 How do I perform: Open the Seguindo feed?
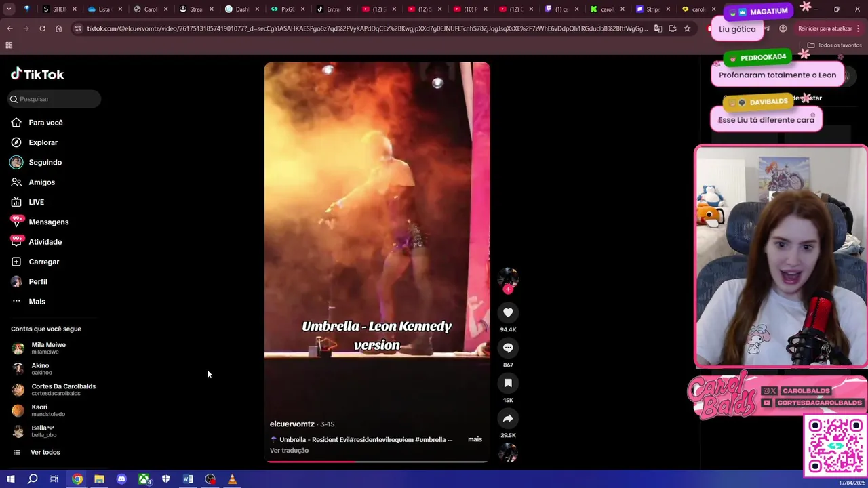point(45,163)
